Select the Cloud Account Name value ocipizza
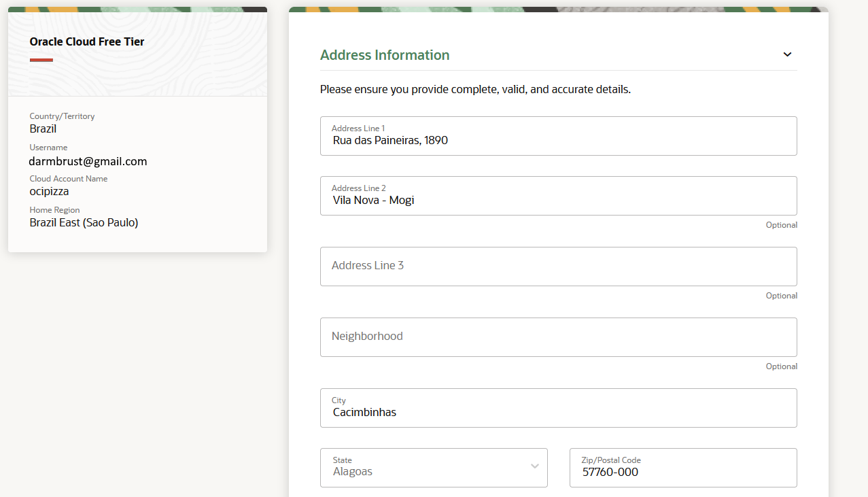The width and height of the screenshot is (868, 497). click(49, 191)
